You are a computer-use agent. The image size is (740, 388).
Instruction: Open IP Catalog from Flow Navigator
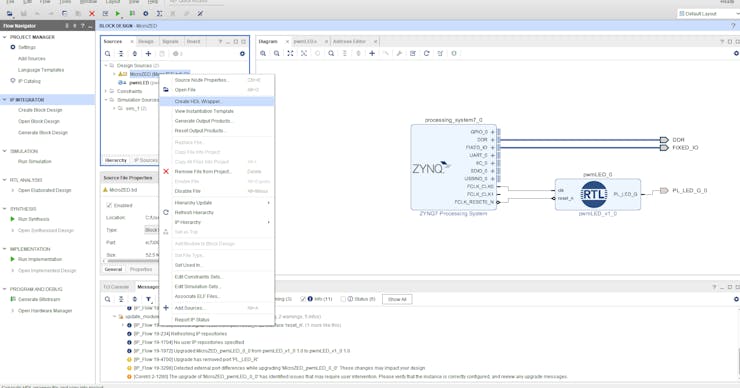[x=29, y=81]
